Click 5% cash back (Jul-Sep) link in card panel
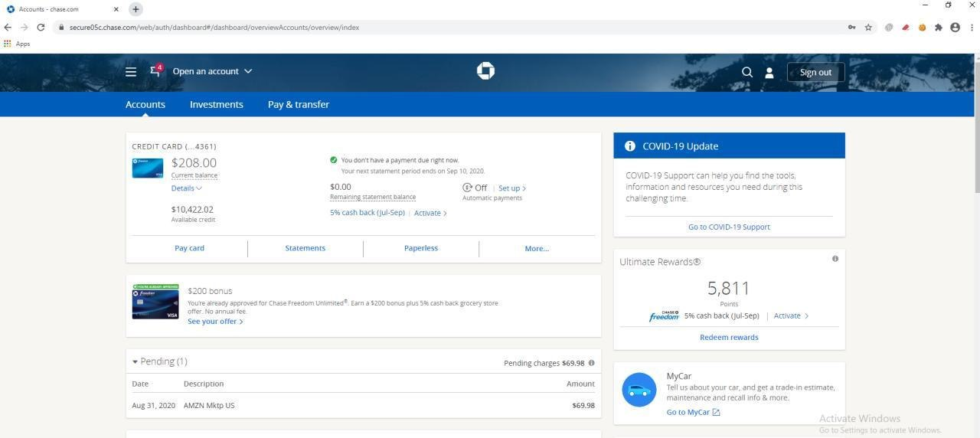The height and width of the screenshot is (438, 980). click(367, 212)
